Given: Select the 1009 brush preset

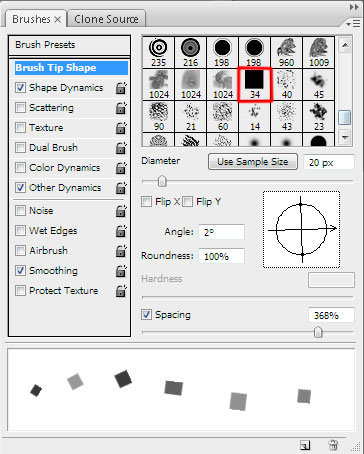Looking at the screenshot, I should pos(319,52).
